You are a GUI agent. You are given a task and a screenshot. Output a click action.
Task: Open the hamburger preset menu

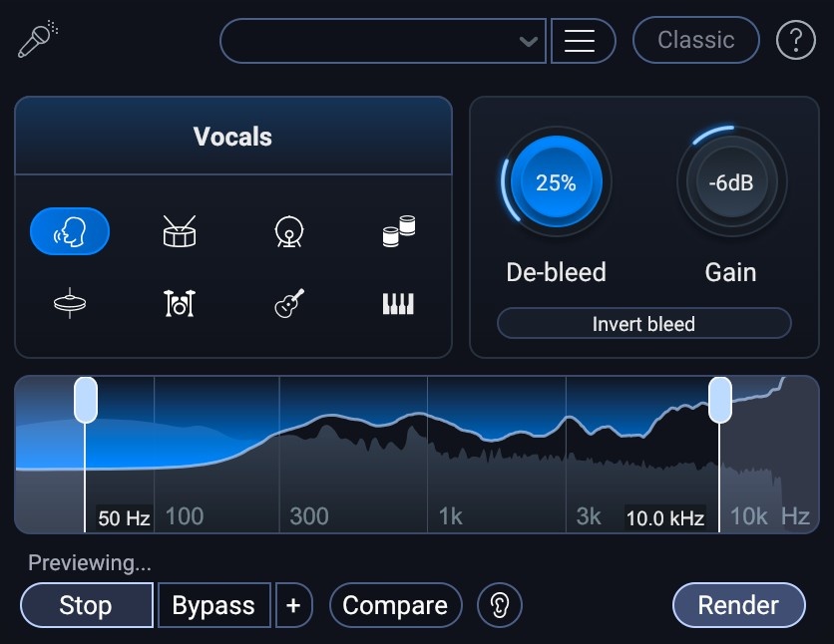coord(584,41)
